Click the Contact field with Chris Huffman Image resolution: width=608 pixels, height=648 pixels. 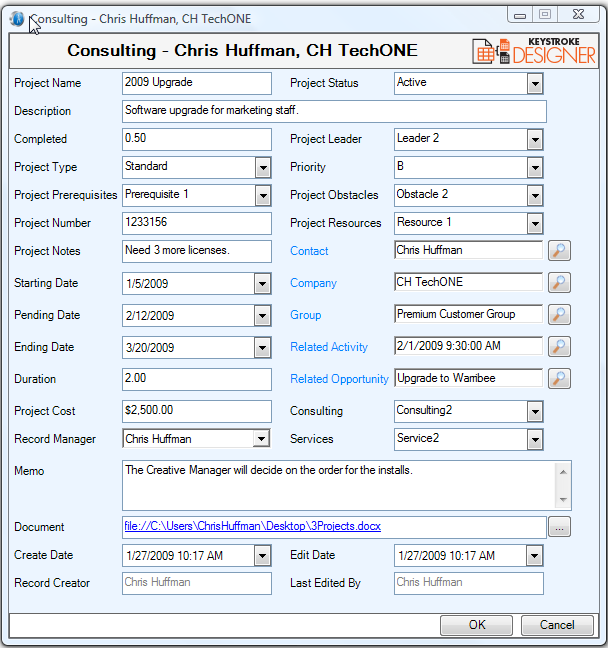point(468,250)
